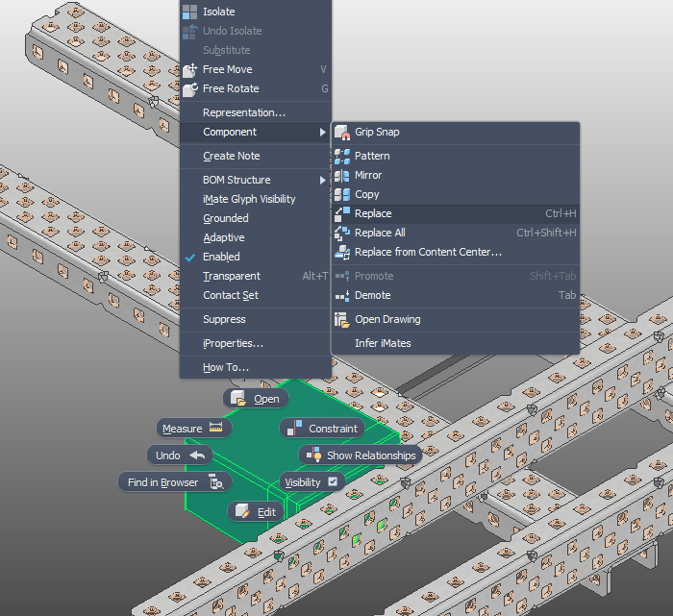Click the Find in Browser icon
The height and width of the screenshot is (616, 673).
[x=216, y=481]
